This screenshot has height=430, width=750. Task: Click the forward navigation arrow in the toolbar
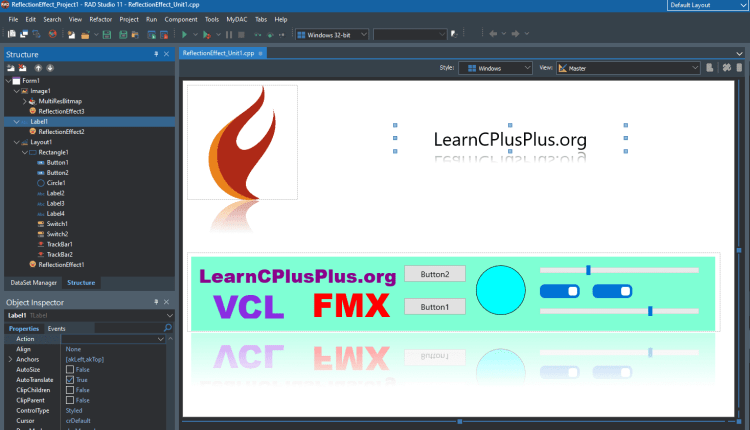tap(516, 34)
